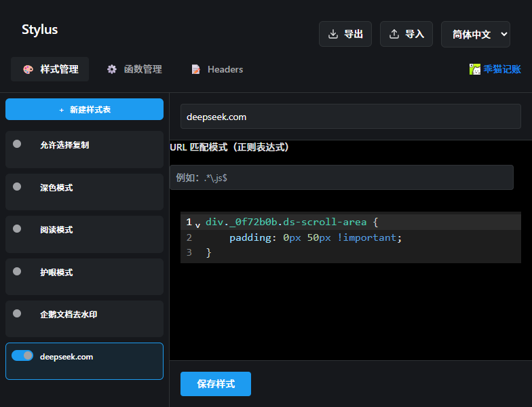Click the Stylus title text
This screenshot has height=407, width=532.
pos(39,30)
